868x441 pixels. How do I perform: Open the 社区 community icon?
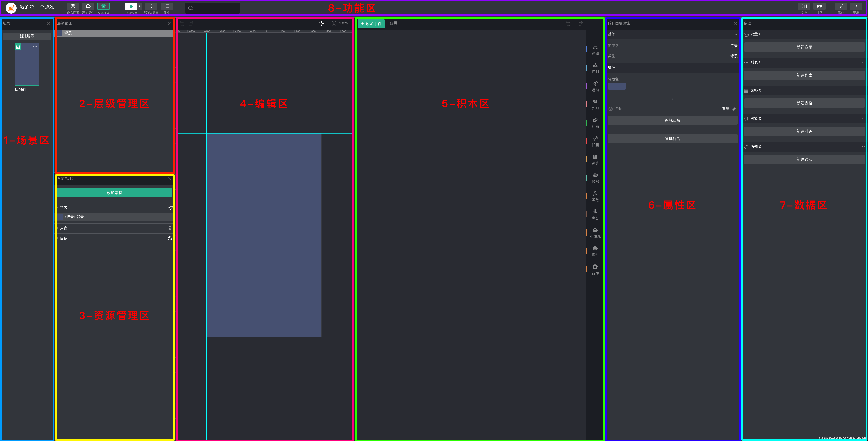click(x=819, y=6)
